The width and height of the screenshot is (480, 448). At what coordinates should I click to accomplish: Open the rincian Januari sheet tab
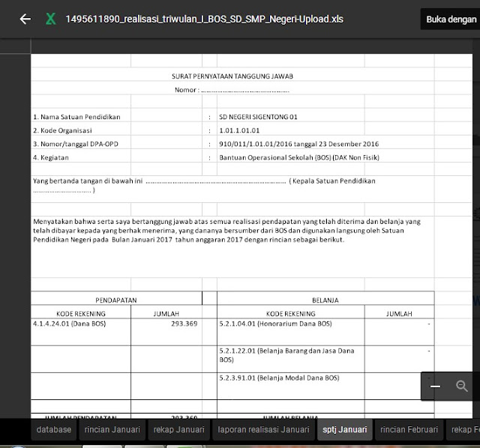(x=112, y=430)
